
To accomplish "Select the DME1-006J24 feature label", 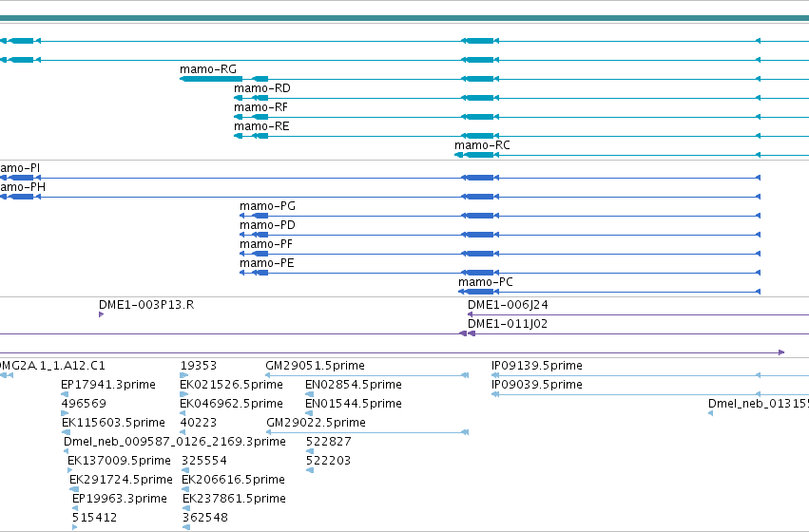I will click(x=508, y=305).
